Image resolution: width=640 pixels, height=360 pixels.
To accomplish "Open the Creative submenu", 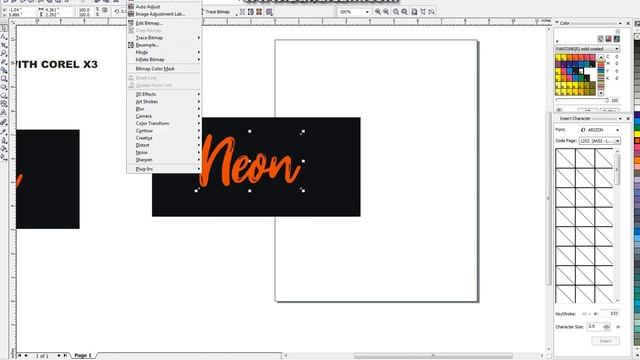I will click(x=164, y=138).
